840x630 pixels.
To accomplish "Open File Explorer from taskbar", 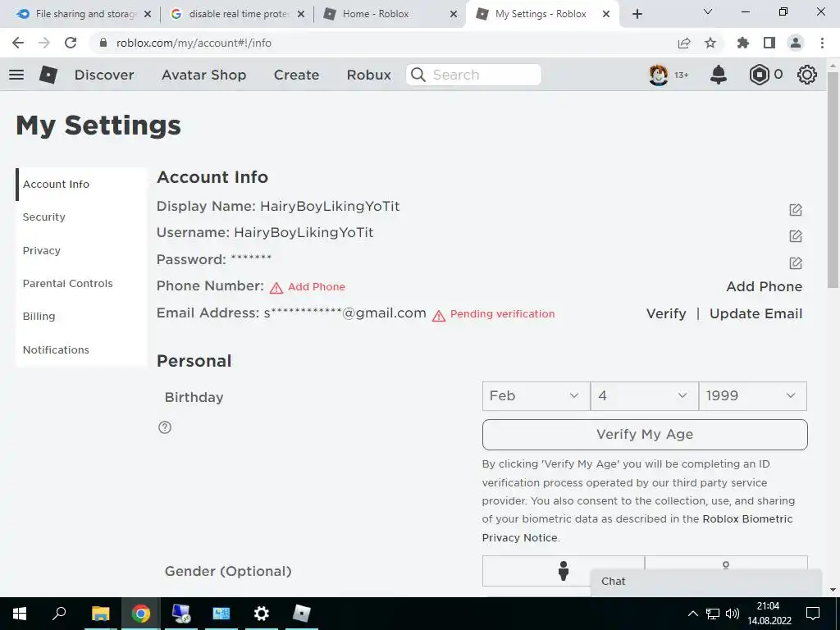I will point(100,614).
